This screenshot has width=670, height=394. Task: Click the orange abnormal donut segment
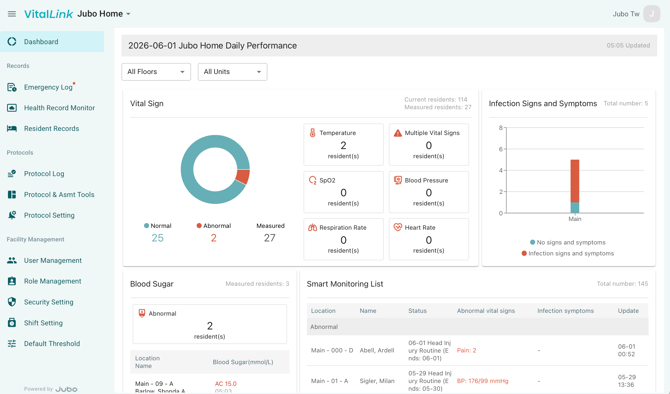point(243,176)
